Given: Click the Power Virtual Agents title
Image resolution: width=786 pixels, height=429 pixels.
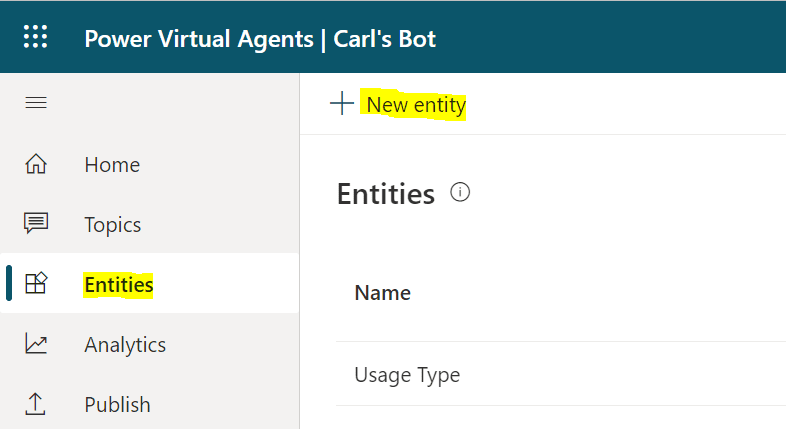Looking at the screenshot, I should point(199,39).
